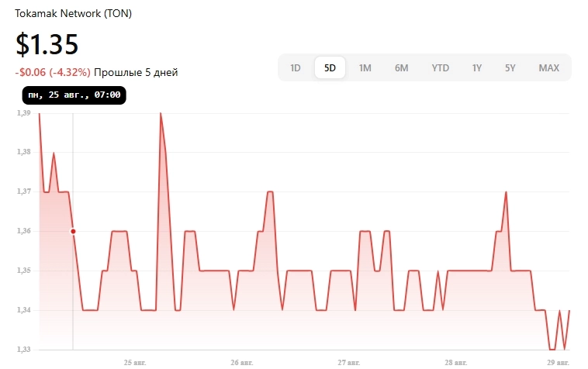This screenshot has height=369, width=588.
Task: Click the 28 авг. date axis label
Action: point(456,362)
